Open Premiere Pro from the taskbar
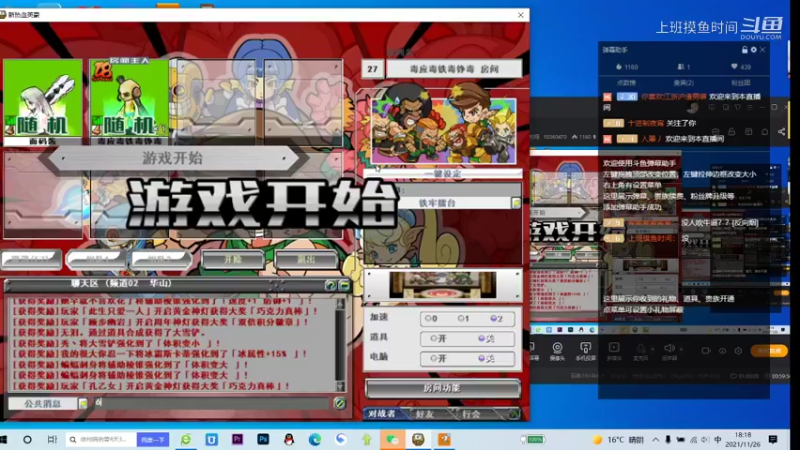800x450 pixels. click(x=237, y=439)
